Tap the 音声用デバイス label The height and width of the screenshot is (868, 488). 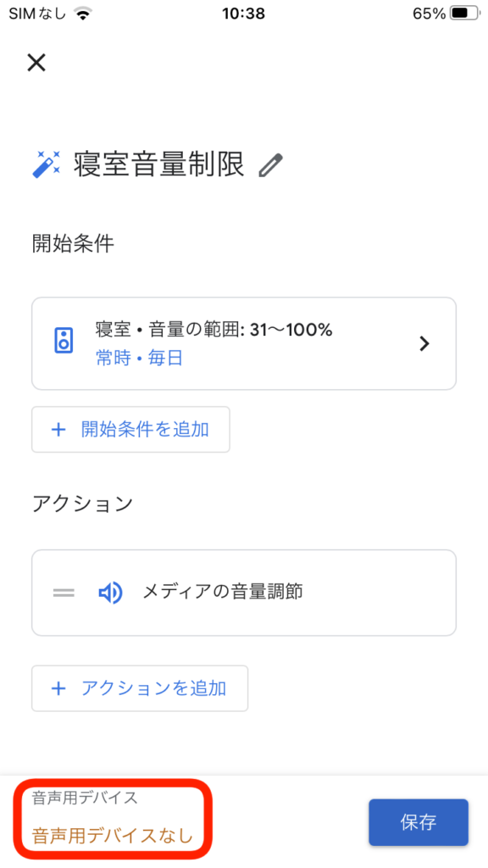[85, 798]
